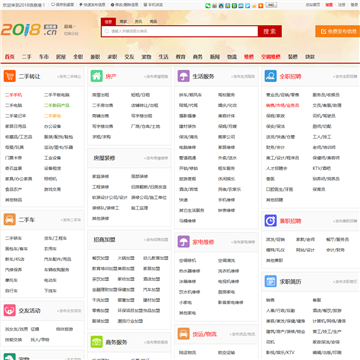This screenshot has height=360, width=360.
Task: Select the 商家 search tab
Action: [x=123, y=21]
